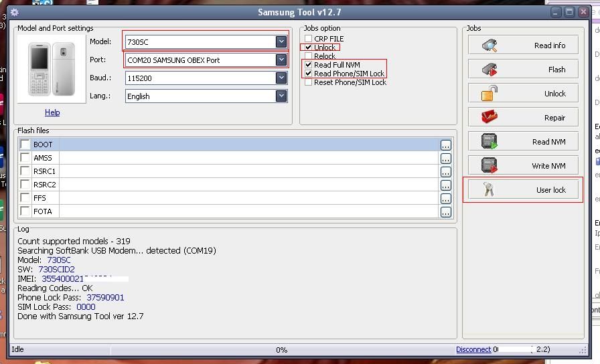Click the Read info magnifier icon
The image size is (600, 364).
(x=490, y=45)
